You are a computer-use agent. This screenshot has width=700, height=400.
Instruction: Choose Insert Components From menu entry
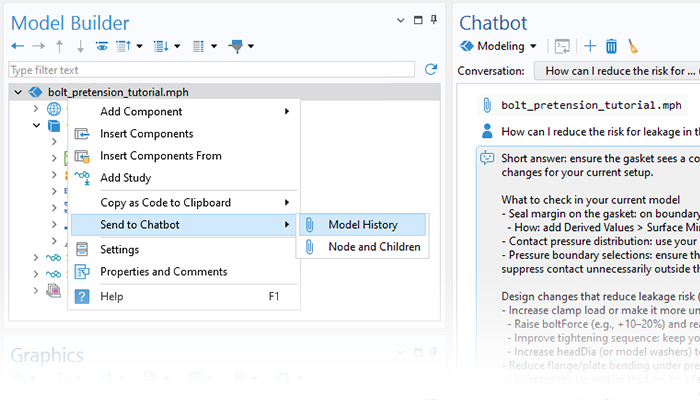point(184,156)
